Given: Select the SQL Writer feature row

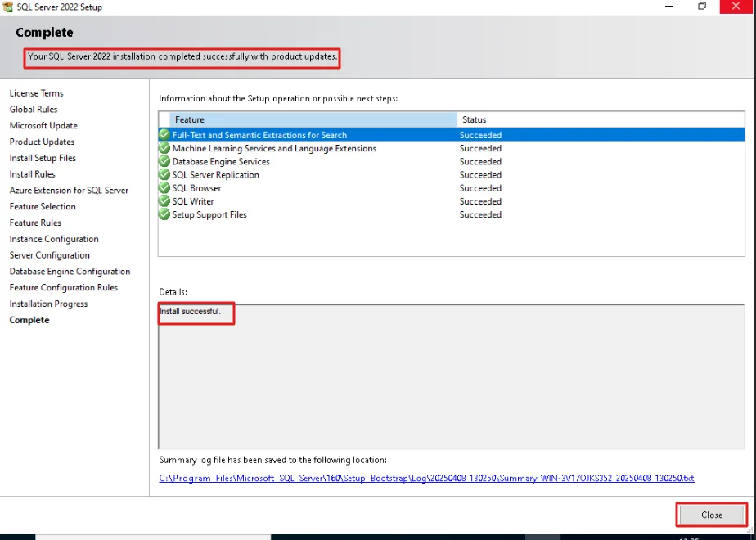Looking at the screenshot, I should (452, 201).
